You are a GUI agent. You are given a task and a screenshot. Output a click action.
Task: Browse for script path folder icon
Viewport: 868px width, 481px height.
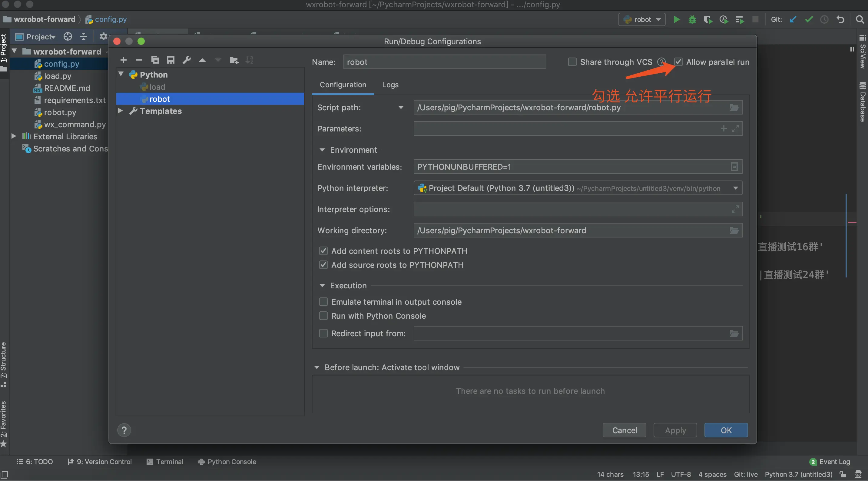[x=734, y=108]
